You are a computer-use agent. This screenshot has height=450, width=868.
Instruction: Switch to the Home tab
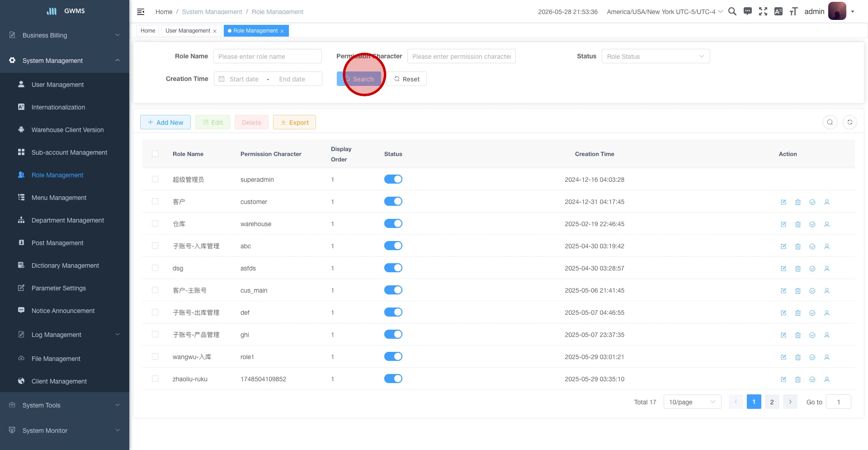[148, 31]
